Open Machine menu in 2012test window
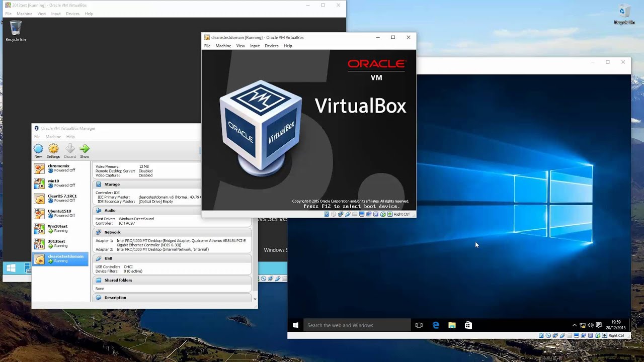The image size is (644, 362). click(x=24, y=14)
